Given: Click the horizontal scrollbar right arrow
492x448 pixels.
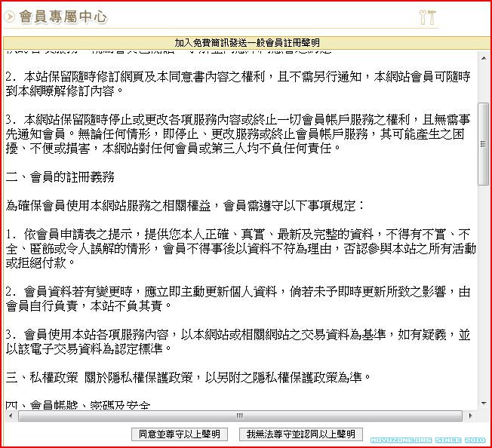Looking at the screenshot, I should pos(470,416).
